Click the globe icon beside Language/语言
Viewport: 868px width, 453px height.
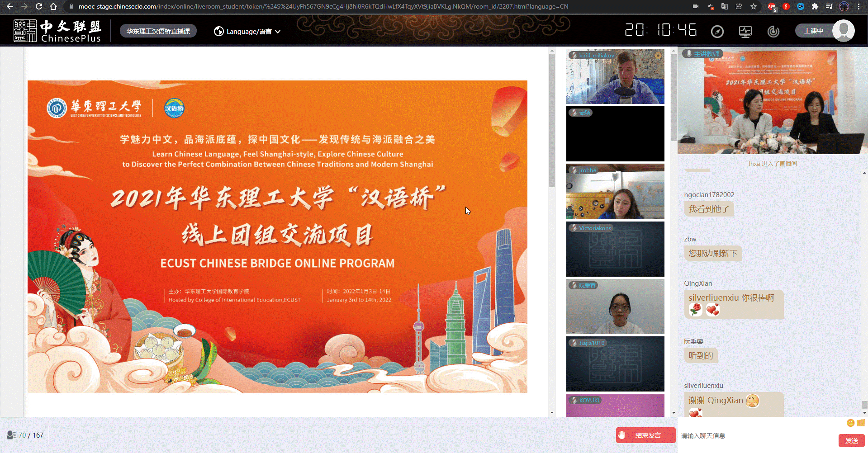[219, 31]
